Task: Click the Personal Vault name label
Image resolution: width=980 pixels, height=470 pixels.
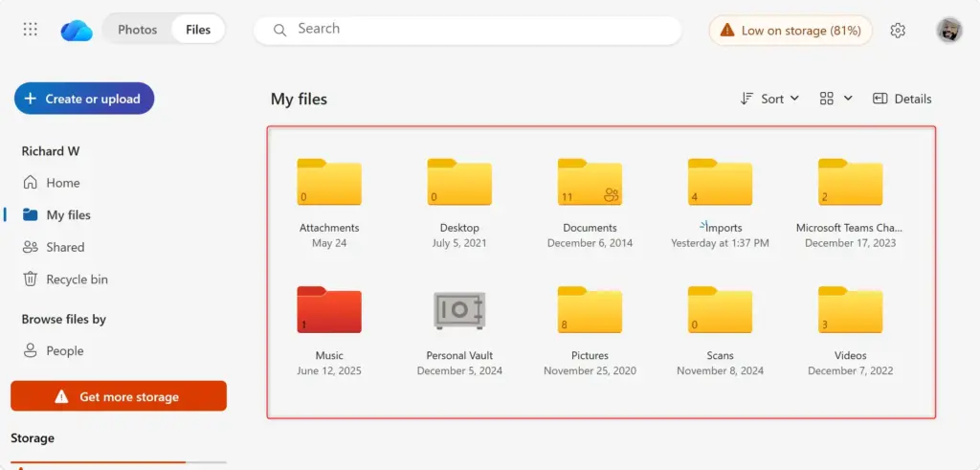Action: 459,356
